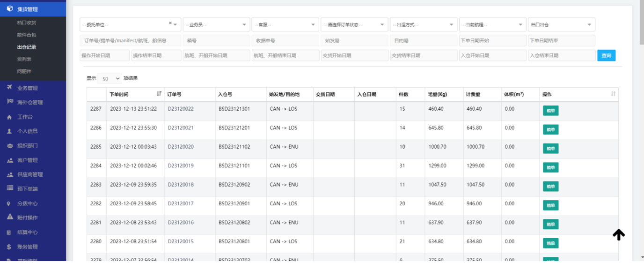Change the 显示 50 results-per-page selector
644x263 pixels.
(110, 78)
